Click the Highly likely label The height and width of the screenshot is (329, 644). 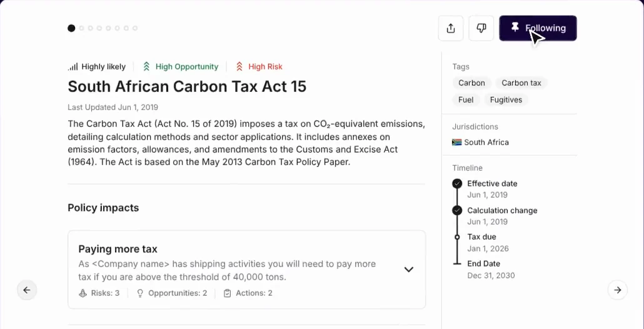point(104,66)
